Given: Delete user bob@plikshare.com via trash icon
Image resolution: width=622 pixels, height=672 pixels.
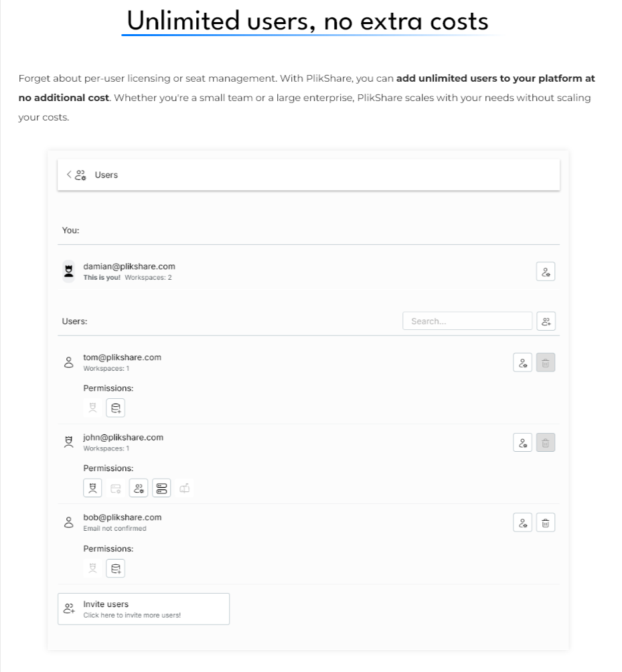Looking at the screenshot, I should pos(545,523).
